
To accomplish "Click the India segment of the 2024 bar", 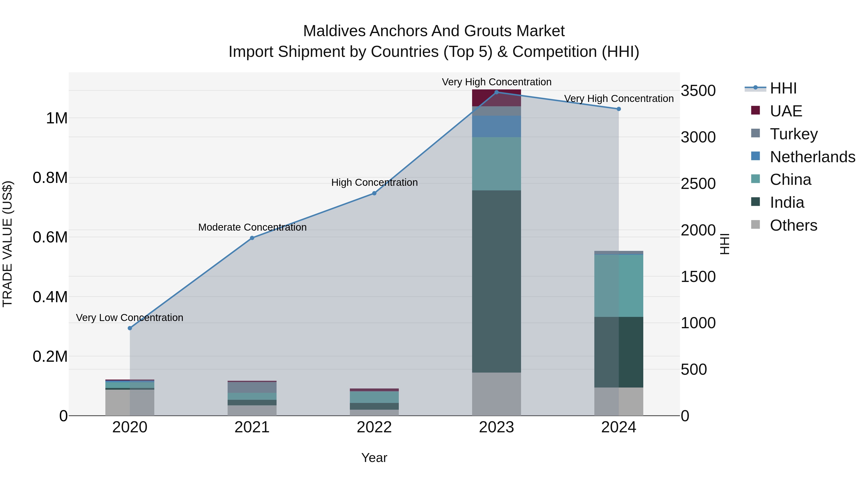I will (619, 352).
